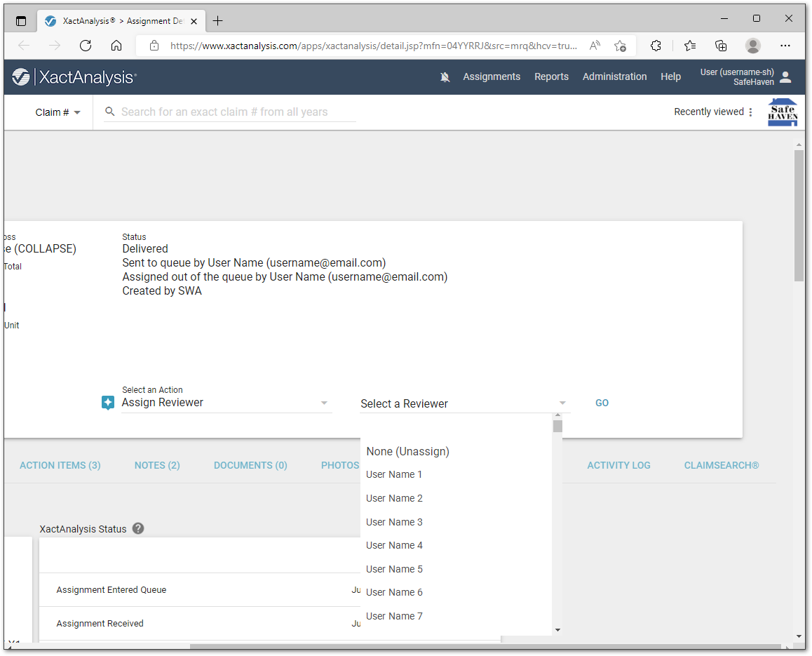Click the Assignment Entered Queue row
The height and width of the screenshot is (656, 812).
pos(200,589)
